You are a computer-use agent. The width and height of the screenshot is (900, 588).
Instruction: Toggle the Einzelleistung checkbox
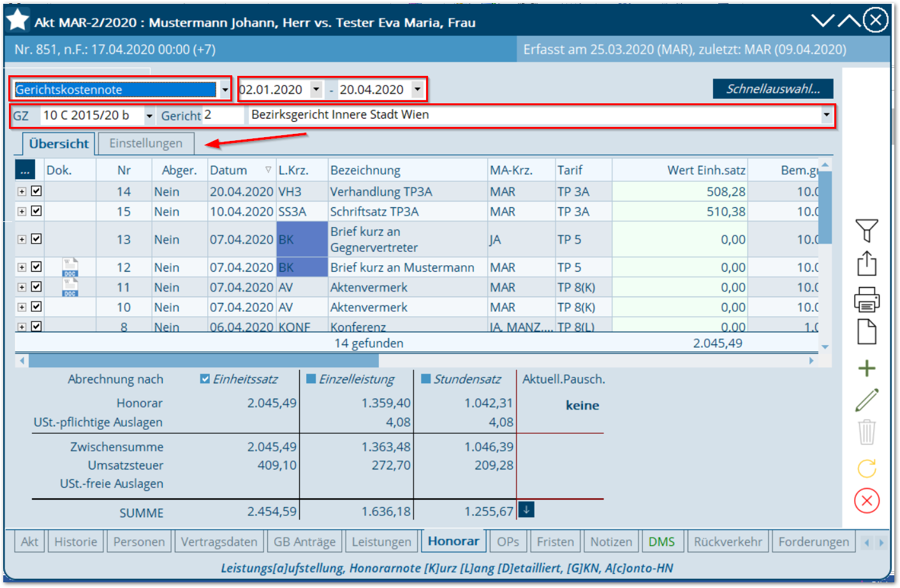point(311,379)
